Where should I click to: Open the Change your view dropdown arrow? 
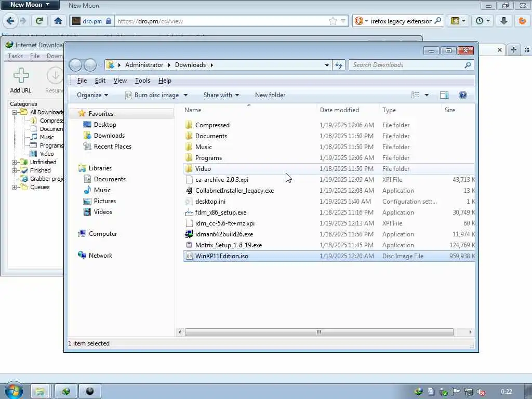pos(427,95)
